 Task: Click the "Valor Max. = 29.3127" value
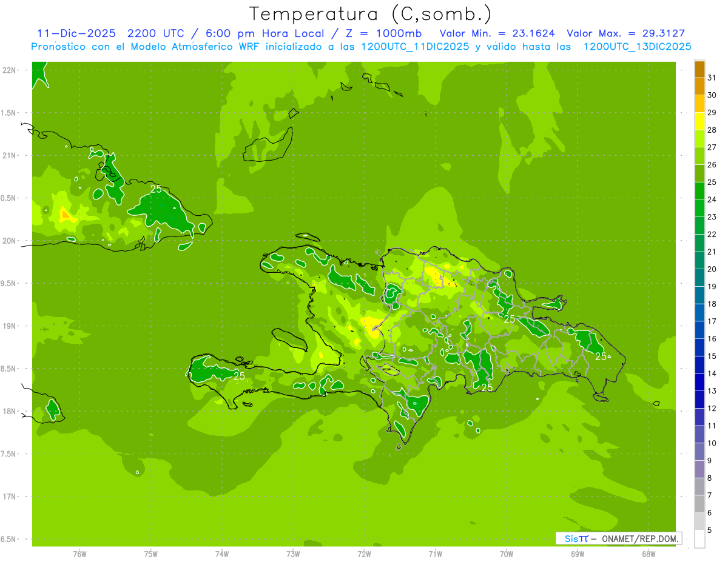[x=625, y=33]
